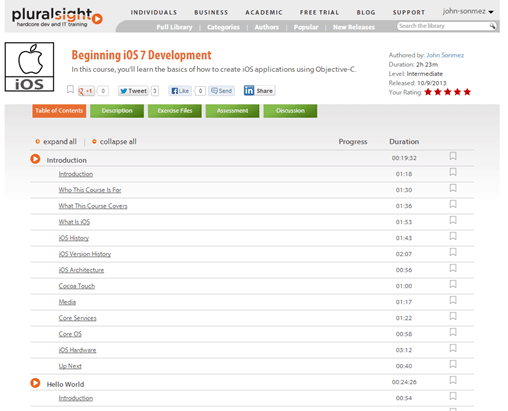Click the search magnifier icon
508x411 pixels.
(x=492, y=26)
